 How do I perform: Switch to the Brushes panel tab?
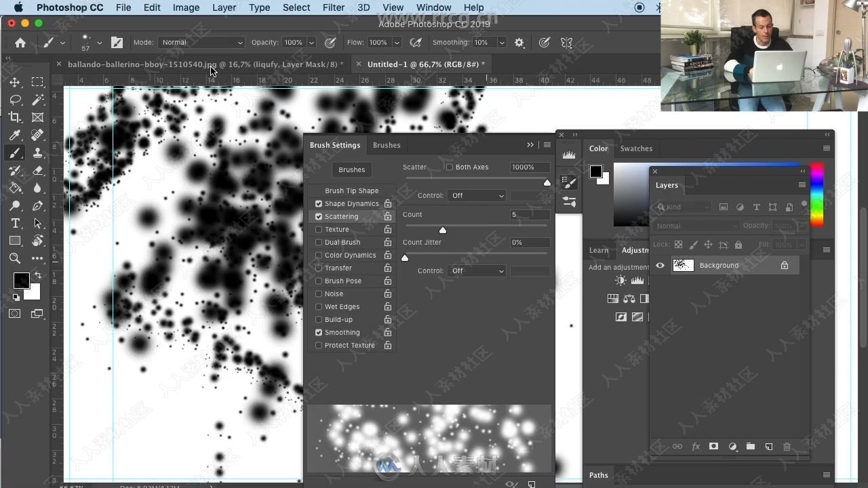point(387,145)
